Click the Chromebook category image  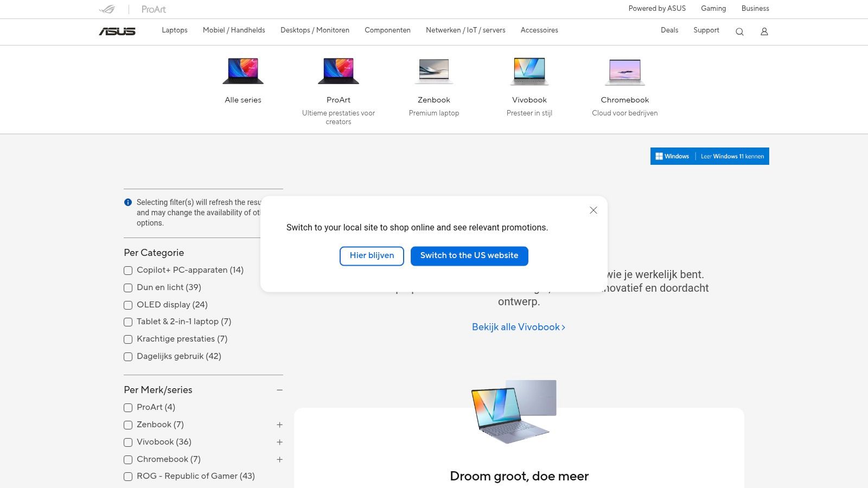pos(624,71)
